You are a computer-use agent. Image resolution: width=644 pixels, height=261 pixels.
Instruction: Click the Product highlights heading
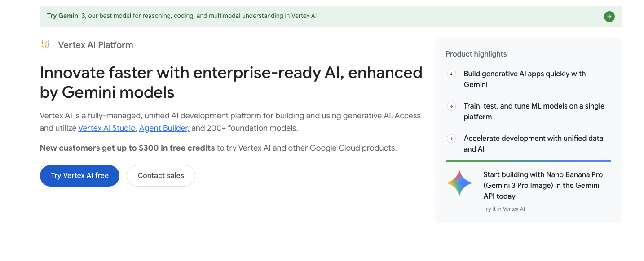point(476,54)
